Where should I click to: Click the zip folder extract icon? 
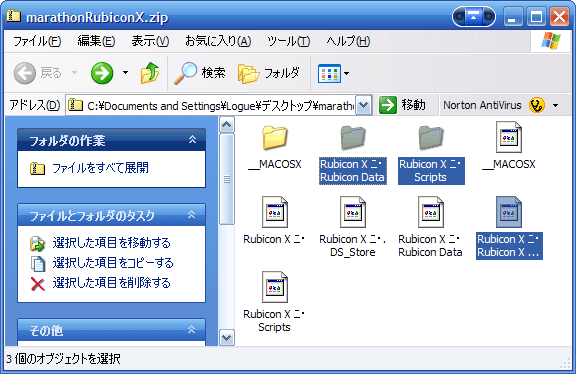coord(37,169)
